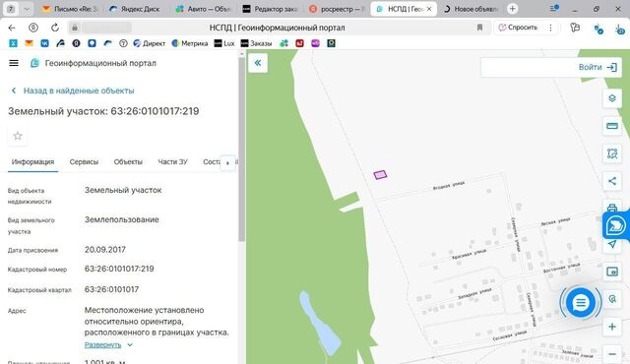Reload the page with refresh icon
Screen dimensions: 630x364
(55, 28)
